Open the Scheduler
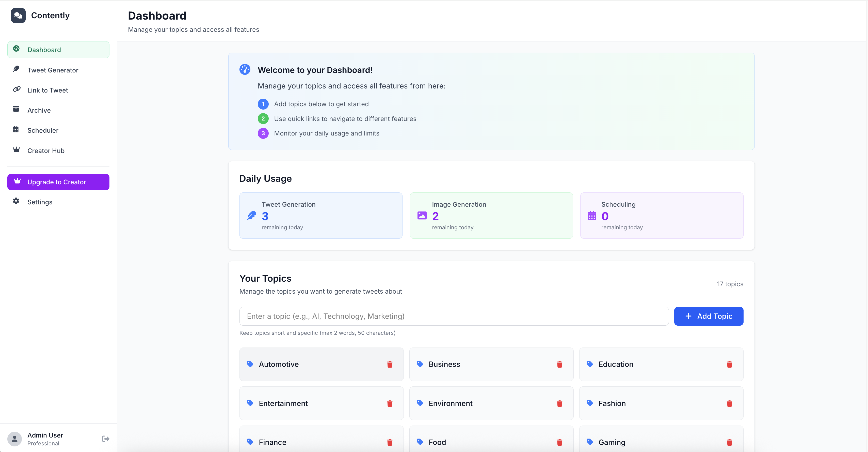The height and width of the screenshot is (452, 868). pos(43,130)
